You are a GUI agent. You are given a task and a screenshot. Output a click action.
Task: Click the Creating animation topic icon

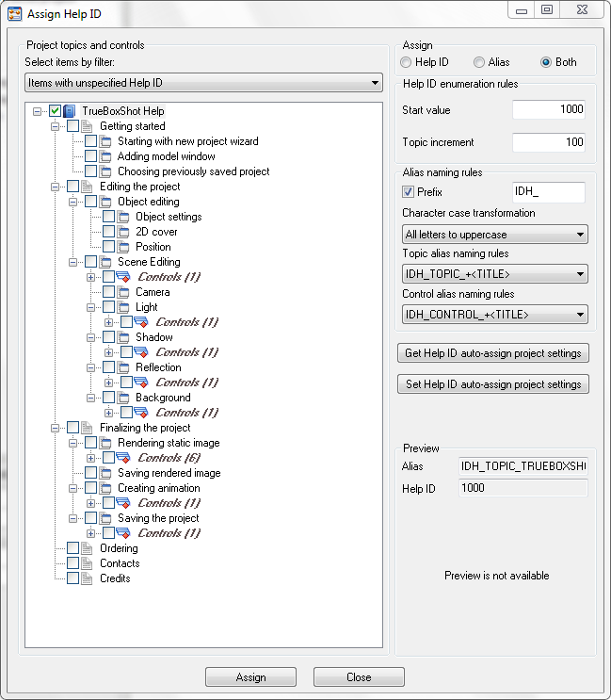click(105, 488)
